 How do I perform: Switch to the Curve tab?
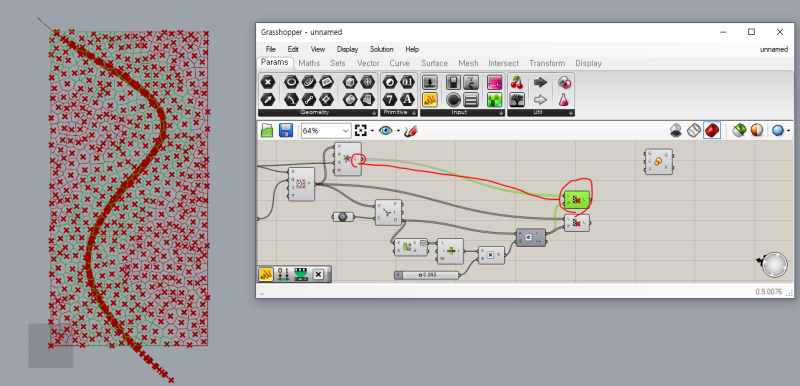pyautogui.click(x=399, y=63)
